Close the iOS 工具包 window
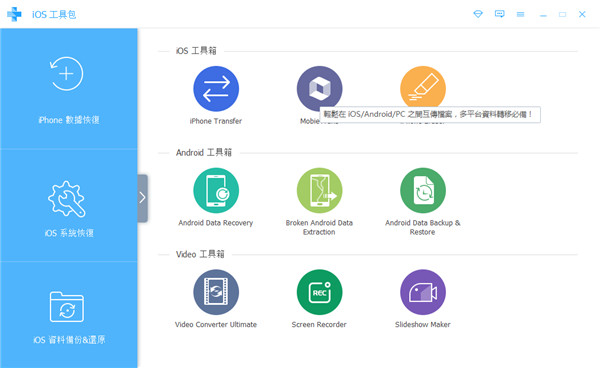 pyautogui.click(x=582, y=14)
